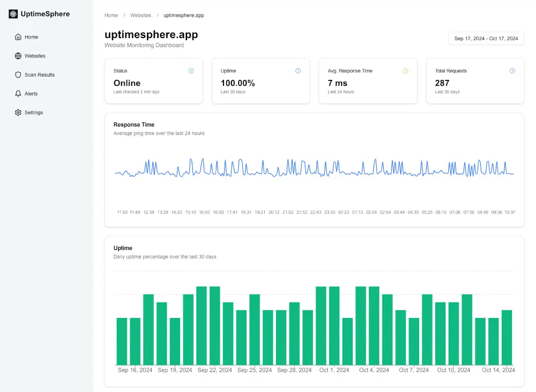Click the Oct 14, 2024 axis label
Image resolution: width=536 pixels, height=392 pixels.
click(x=498, y=370)
